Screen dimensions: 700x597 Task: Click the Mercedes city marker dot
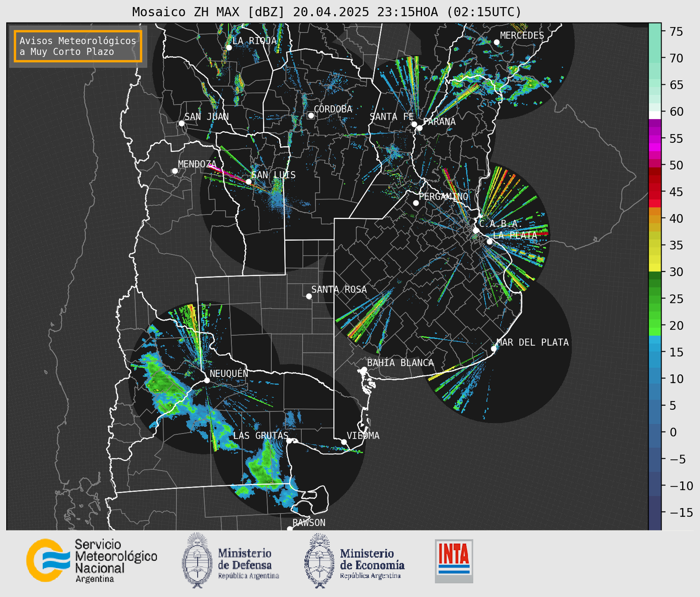pyautogui.click(x=496, y=42)
